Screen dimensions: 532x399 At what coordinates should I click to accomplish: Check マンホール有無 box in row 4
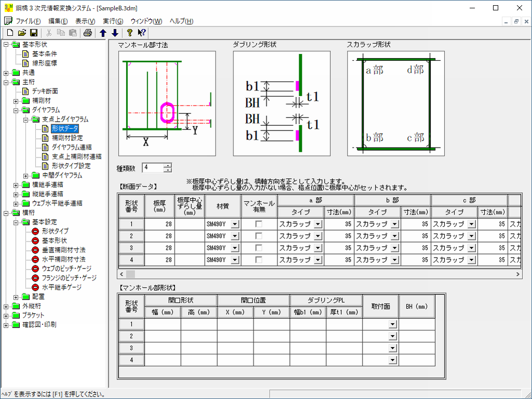(258, 260)
